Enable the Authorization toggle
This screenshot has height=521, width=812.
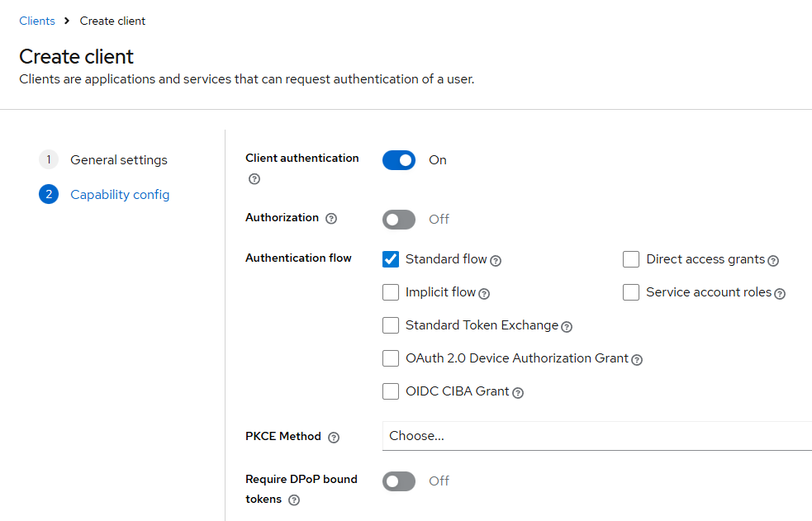coord(399,219)
